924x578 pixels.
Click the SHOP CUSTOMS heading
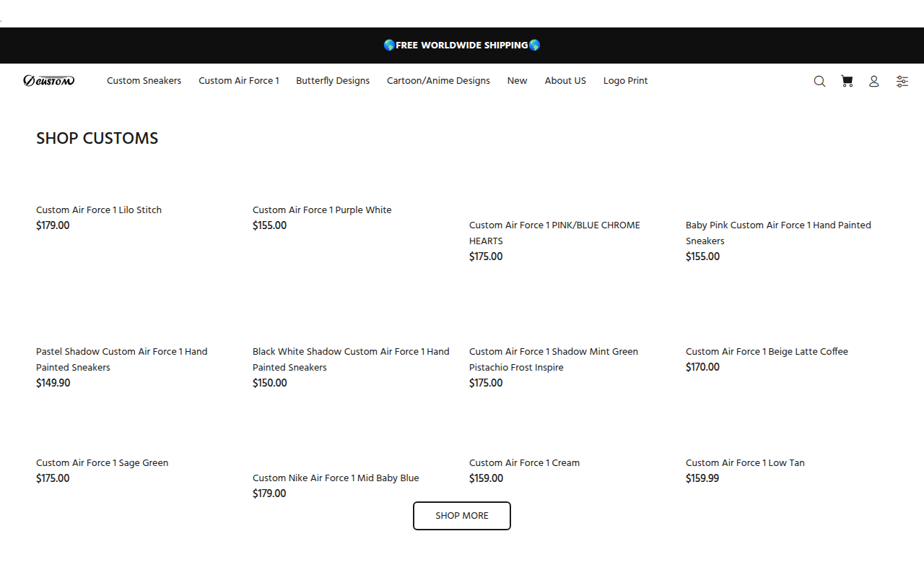[97, 138]
